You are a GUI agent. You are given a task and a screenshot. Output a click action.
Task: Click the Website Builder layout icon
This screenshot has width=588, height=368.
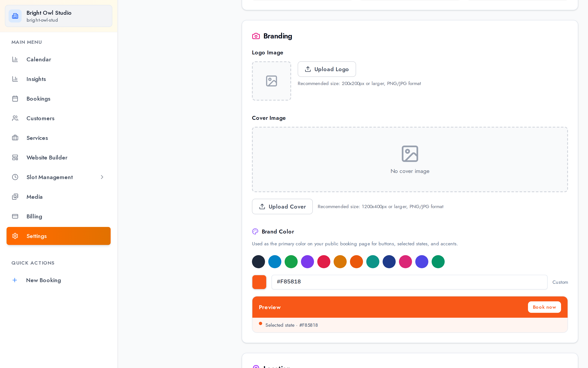click(x=15, y=157)
